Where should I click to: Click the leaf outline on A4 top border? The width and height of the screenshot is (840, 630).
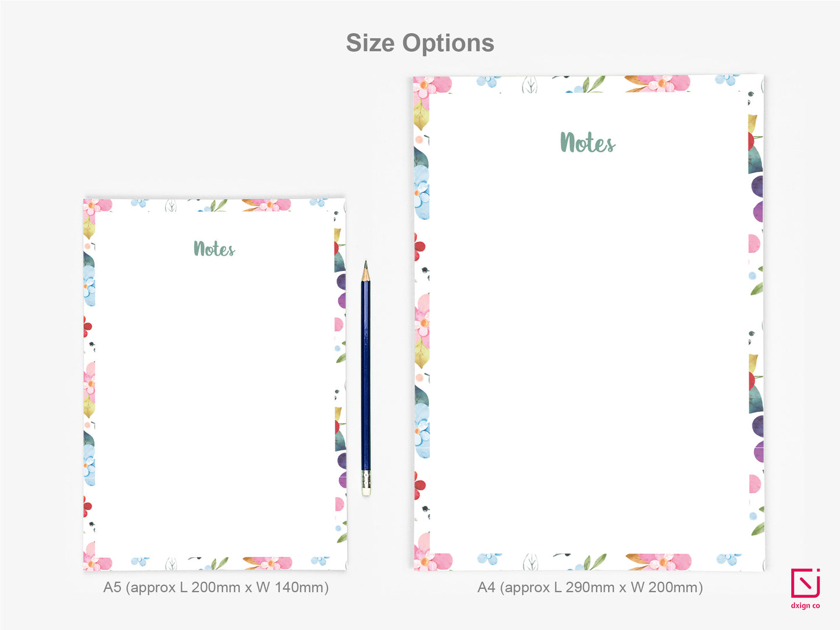coord(530,85)
